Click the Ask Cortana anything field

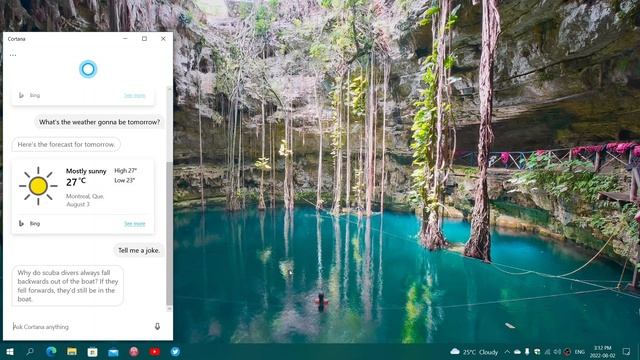coord(82,327)
